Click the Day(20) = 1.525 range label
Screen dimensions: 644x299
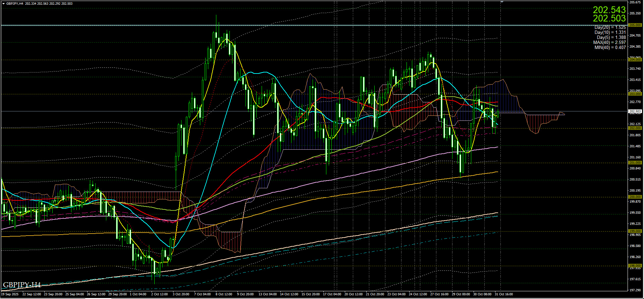pos(610,28)
